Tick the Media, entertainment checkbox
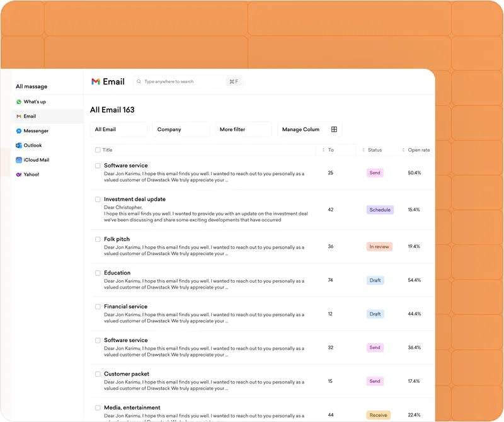Viewport: 504px width, 422px height. (98, 408)
